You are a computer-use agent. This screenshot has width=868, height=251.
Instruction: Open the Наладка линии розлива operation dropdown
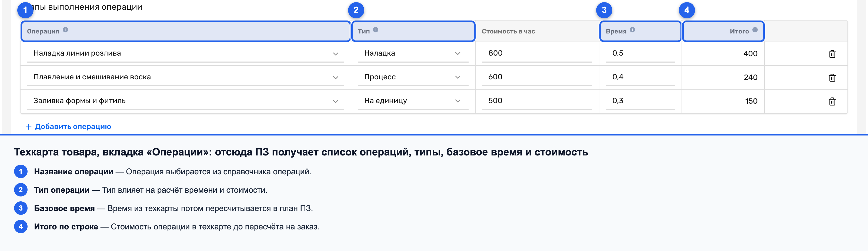click(185, 53)
